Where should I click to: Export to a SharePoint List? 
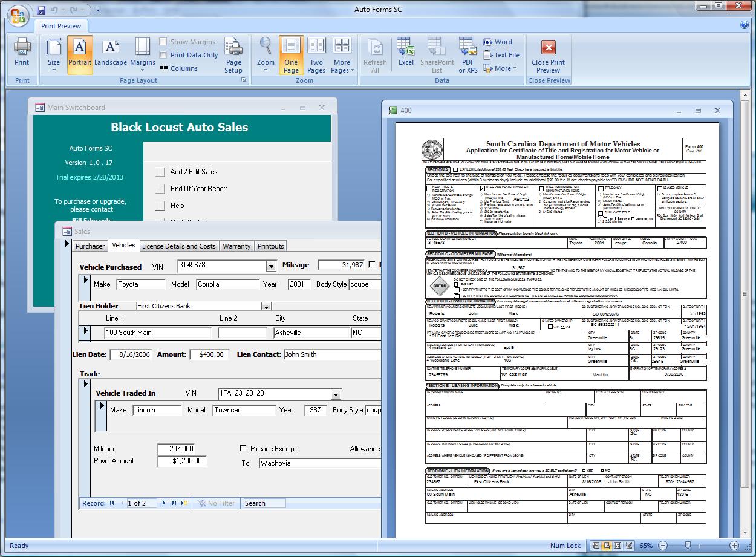(x=437, y=55)
